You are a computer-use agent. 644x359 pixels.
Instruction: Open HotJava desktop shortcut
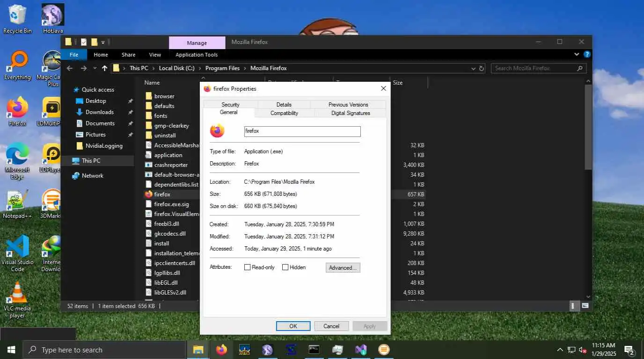click(x=52, y=19)
